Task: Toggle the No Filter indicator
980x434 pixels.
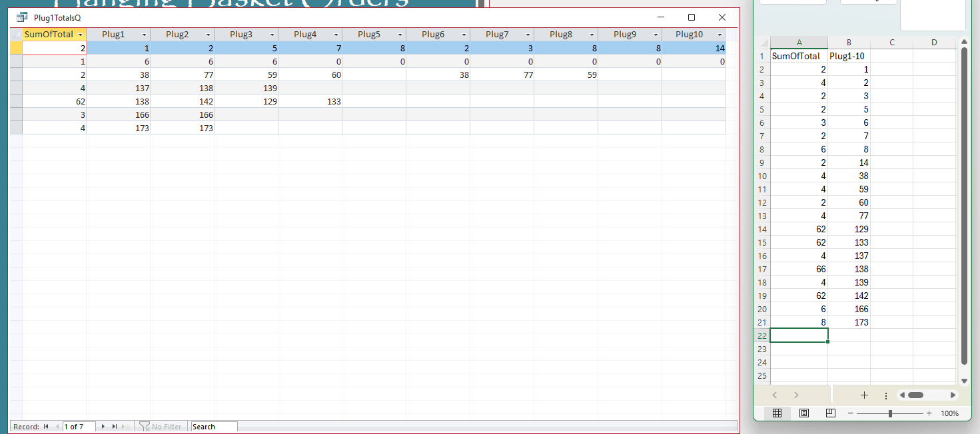Action: (x=161, y=427)
